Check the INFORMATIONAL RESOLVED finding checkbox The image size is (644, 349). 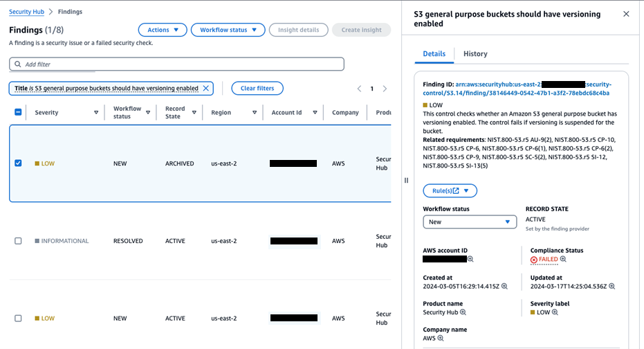[x=18, y=241]
